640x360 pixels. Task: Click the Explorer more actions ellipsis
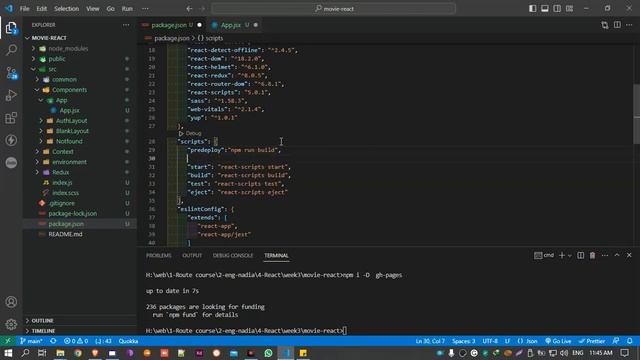coord(126,25)
